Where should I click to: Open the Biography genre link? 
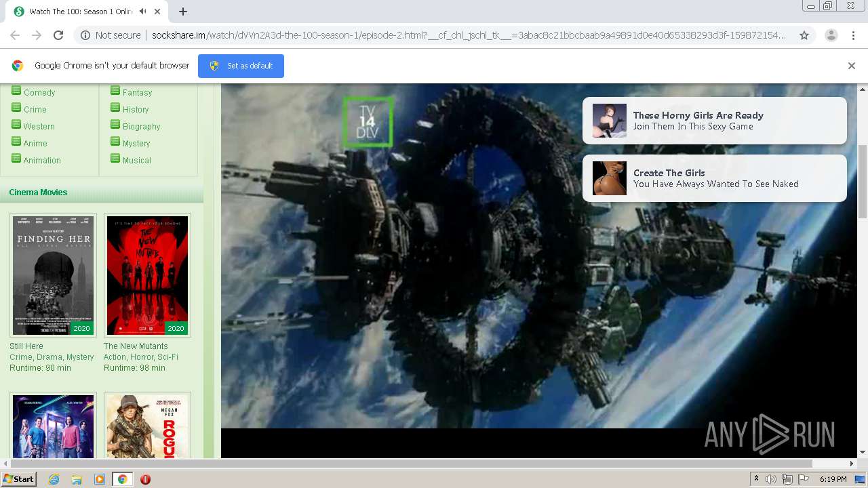click(x=141, y=127)
